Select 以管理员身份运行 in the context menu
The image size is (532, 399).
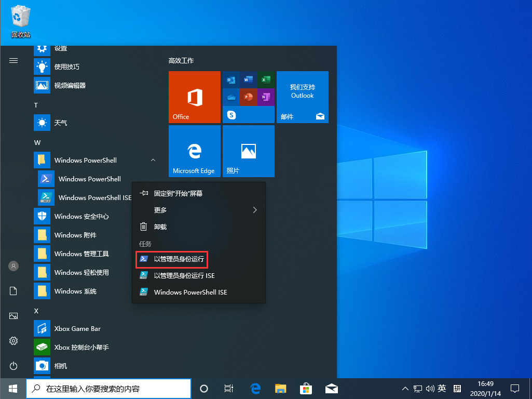coord(172,259)
